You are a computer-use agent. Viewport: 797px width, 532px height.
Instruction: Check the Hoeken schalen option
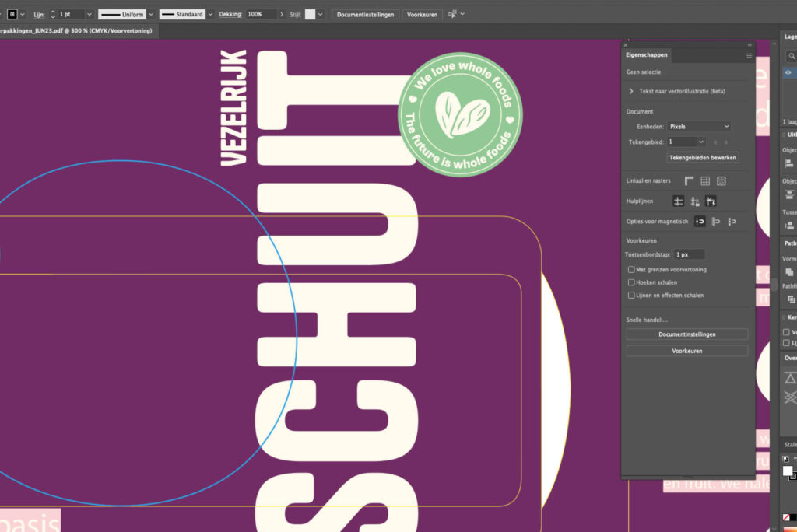tap(630, 282)
